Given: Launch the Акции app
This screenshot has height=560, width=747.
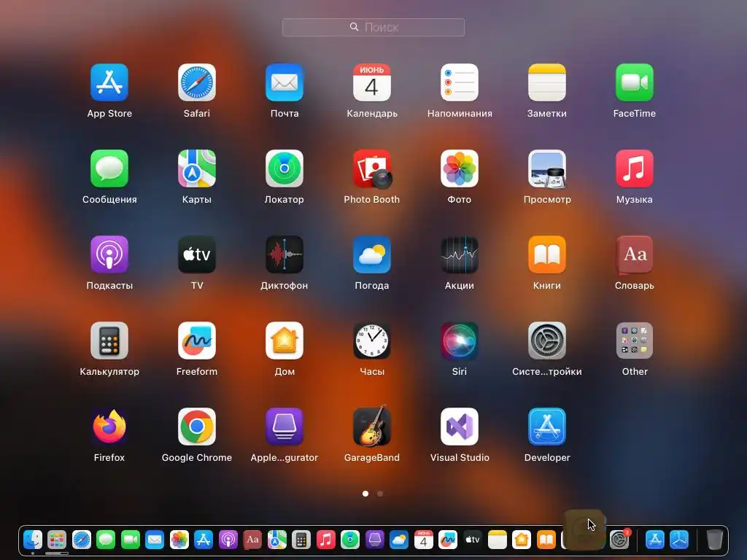Looking at the screenshot, I should pos(460,254).
